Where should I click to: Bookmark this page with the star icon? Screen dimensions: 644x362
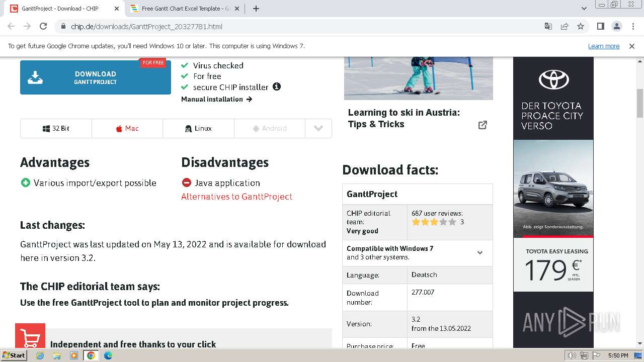pos(581,26)
